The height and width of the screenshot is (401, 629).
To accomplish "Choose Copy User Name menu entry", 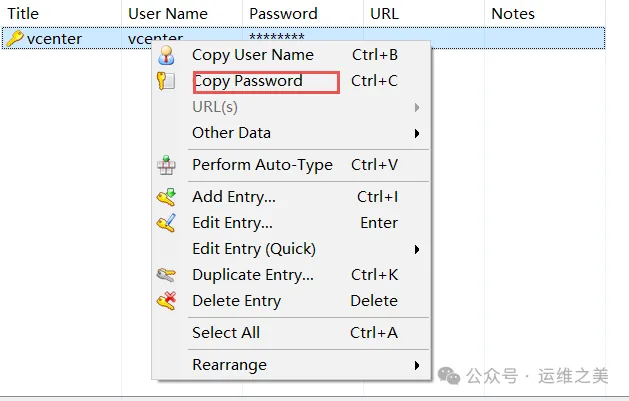I will click(253, 55).
